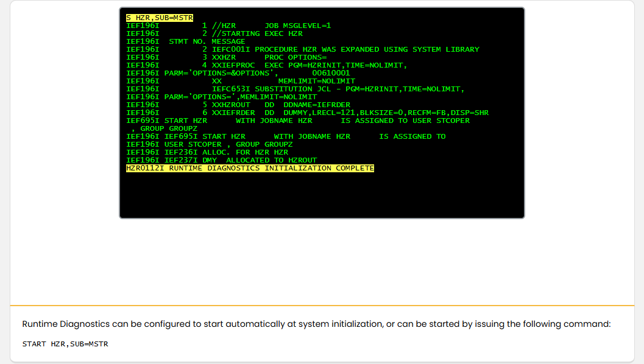
Task: Click the START HZR,SUB=MSTR command text below
Action: tap(65, 344)
